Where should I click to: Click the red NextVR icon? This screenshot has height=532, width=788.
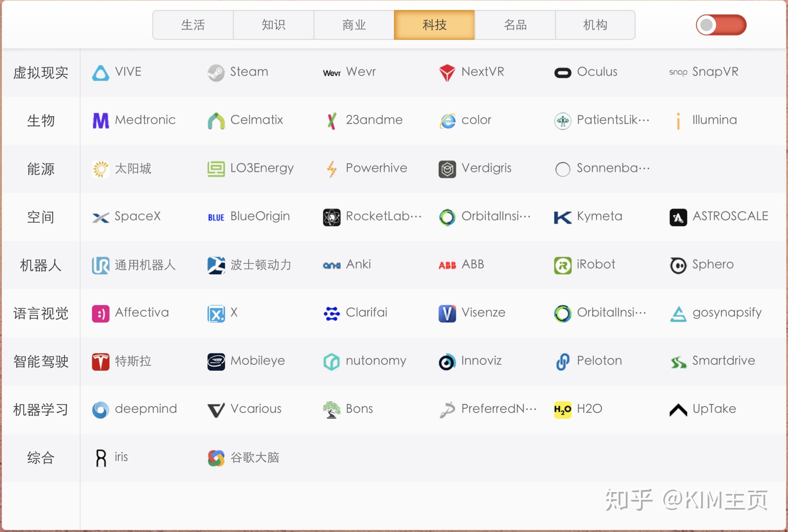pos(447,73)
